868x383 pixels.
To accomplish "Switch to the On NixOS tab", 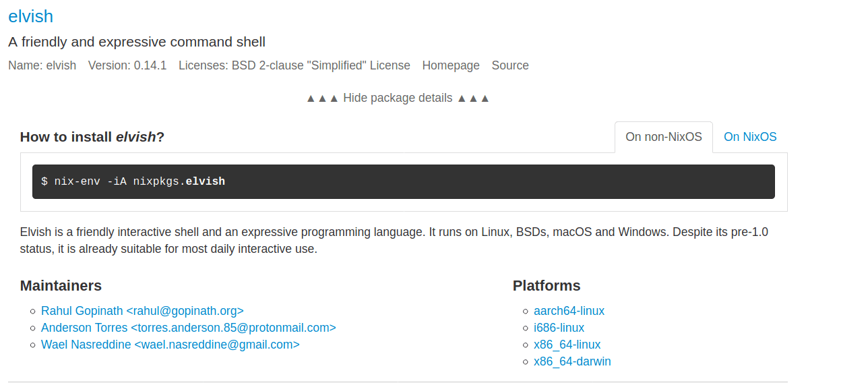I will (x=750, y=137).
